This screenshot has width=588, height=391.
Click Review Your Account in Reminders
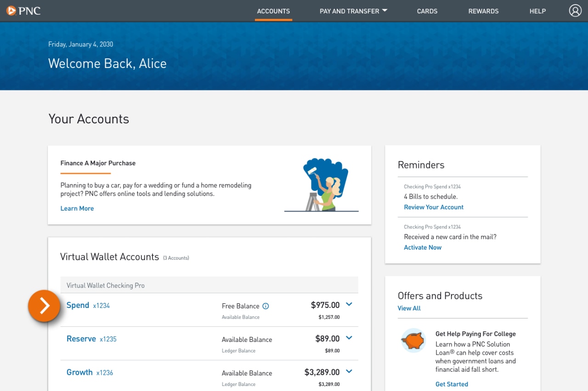point(433,207)
